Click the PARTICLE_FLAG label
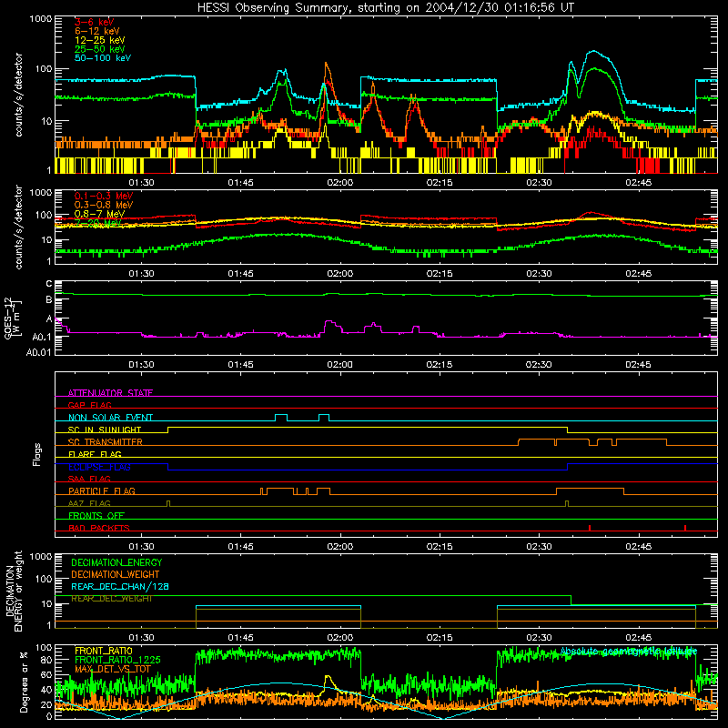Screen dimensions: 728x728 point(102,490)
